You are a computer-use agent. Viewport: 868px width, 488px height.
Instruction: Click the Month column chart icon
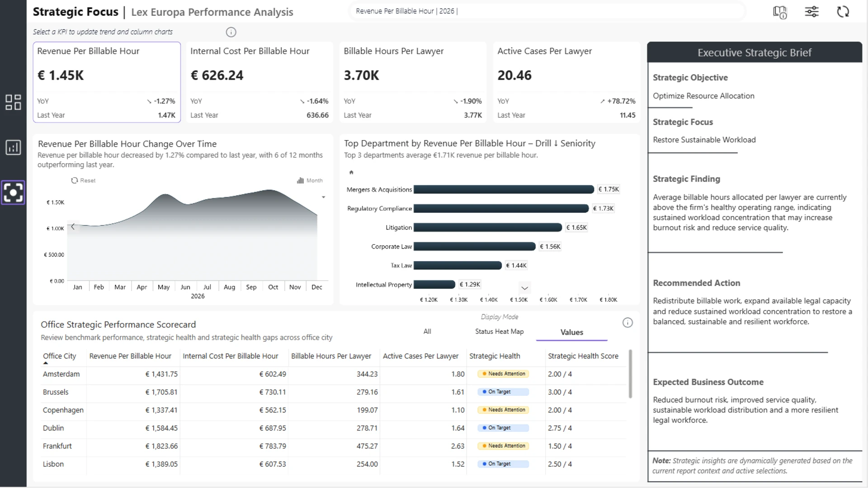(x=300, y=180)
